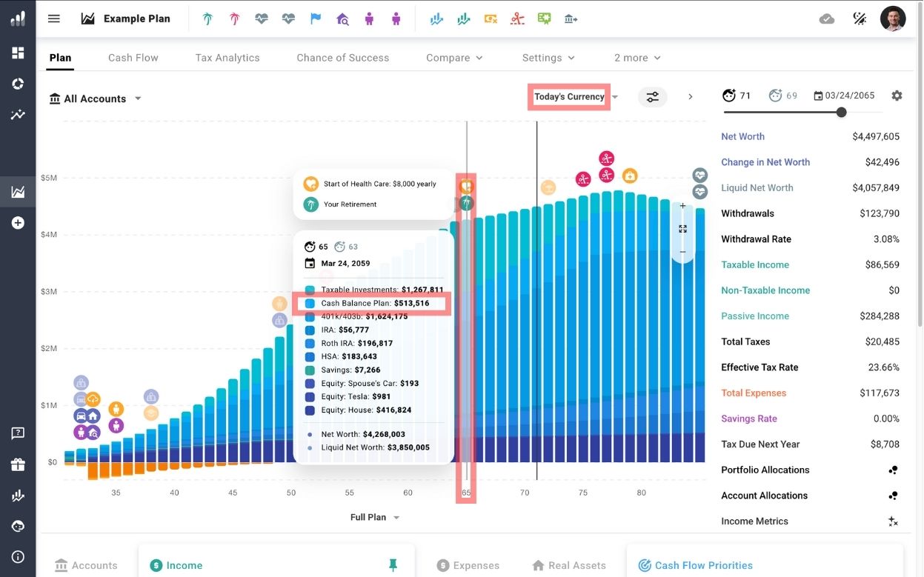Image resolution: width=924 pixels, height=577 pixels.
Task: Switch to the Cash Flow tab
Action: click(133, 58)
